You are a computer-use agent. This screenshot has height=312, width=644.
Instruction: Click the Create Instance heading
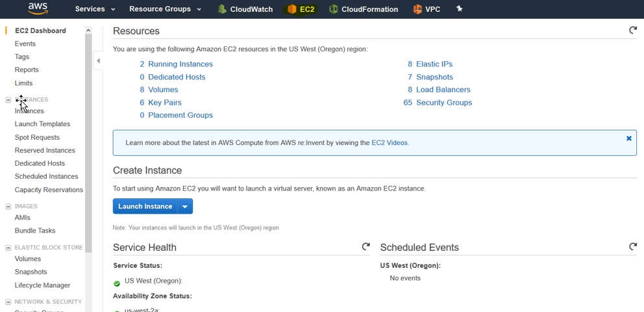(x=147, y=170)
